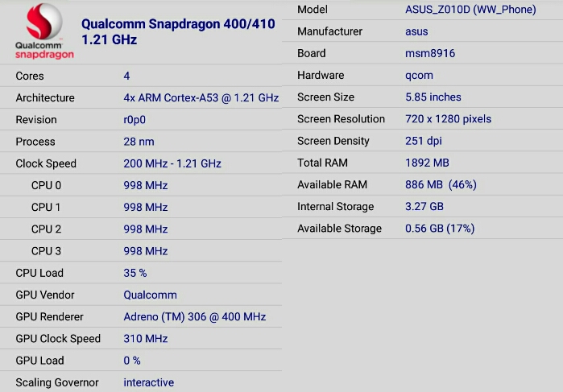The width and height of the screenshot is (563, 392).
Task: Select the Internal Storage value 3.27 GB
Action: click(424, 207)
